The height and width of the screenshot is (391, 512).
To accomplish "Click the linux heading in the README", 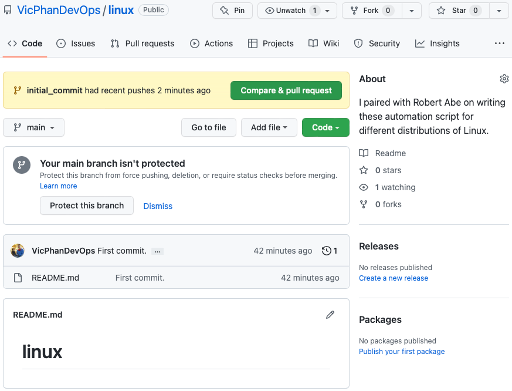I will click(42, 352).
